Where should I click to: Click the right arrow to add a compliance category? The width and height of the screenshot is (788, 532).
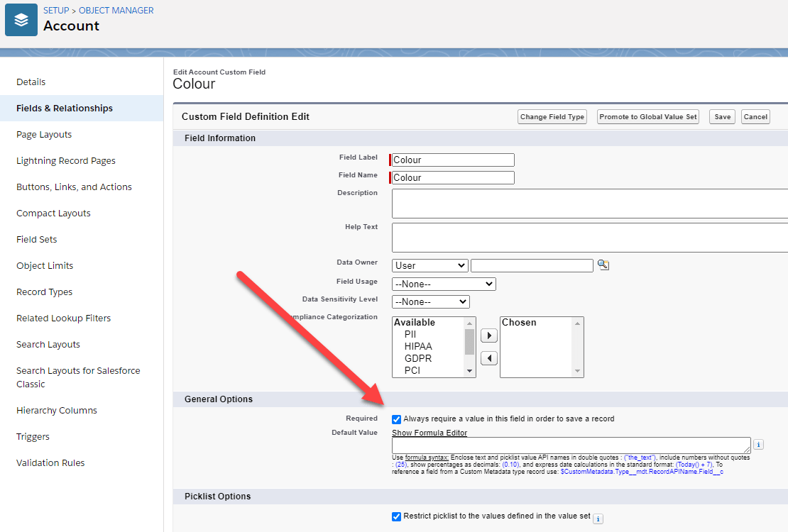pyautogui.click(x=488, y=336)
